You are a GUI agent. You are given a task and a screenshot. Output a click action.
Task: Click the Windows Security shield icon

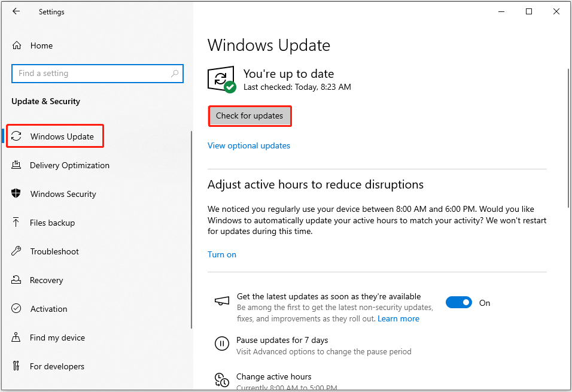click(17, 194)
